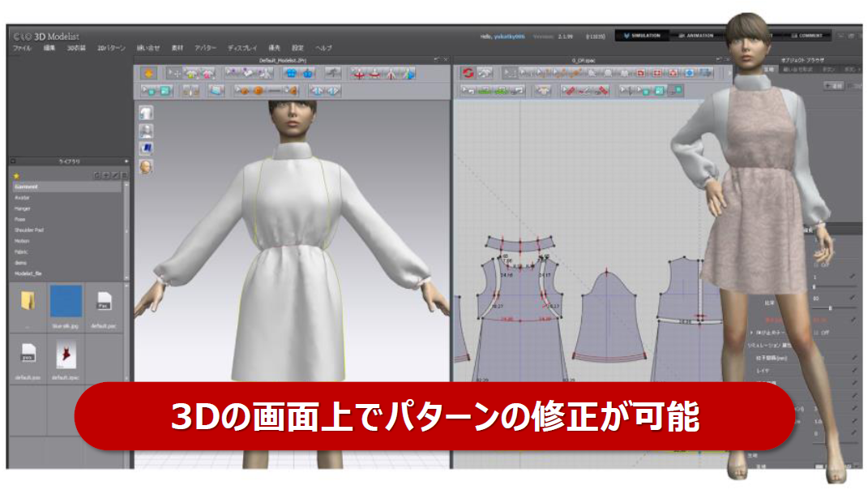Select the edit pattern arrow tool in 2D toolbar
This screenshot has height=490, width=868.
(507, 73)
